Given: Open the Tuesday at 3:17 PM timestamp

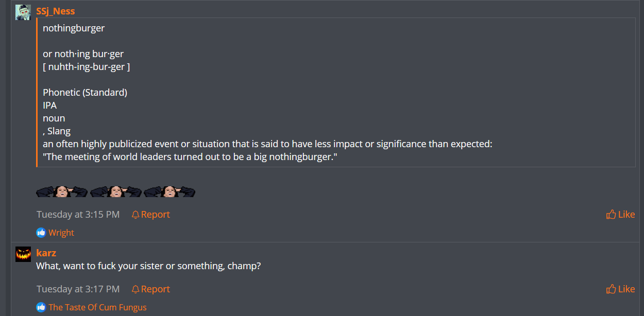Looking at the screenshot, I should 78,289.
